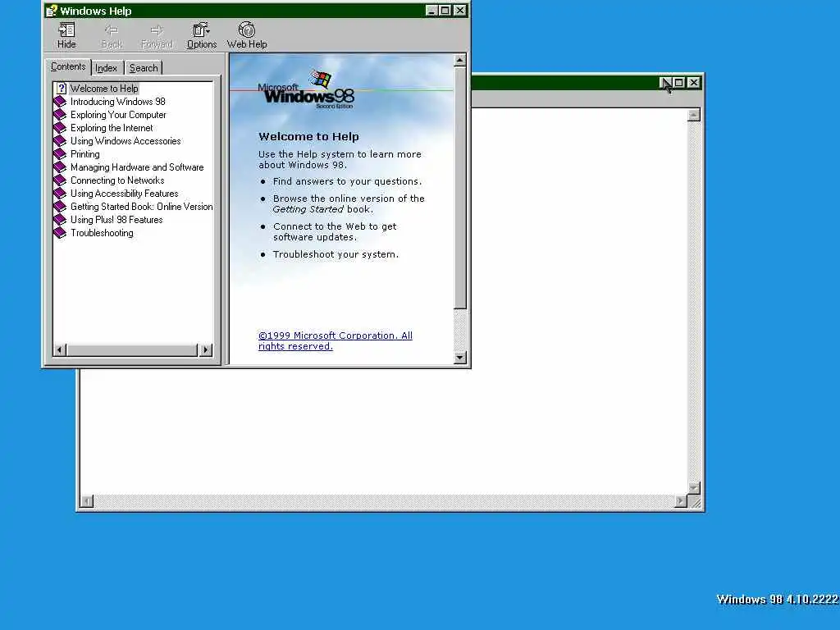Maximize the Windows Help window
840x630 pixels.
tap(445, 11)
